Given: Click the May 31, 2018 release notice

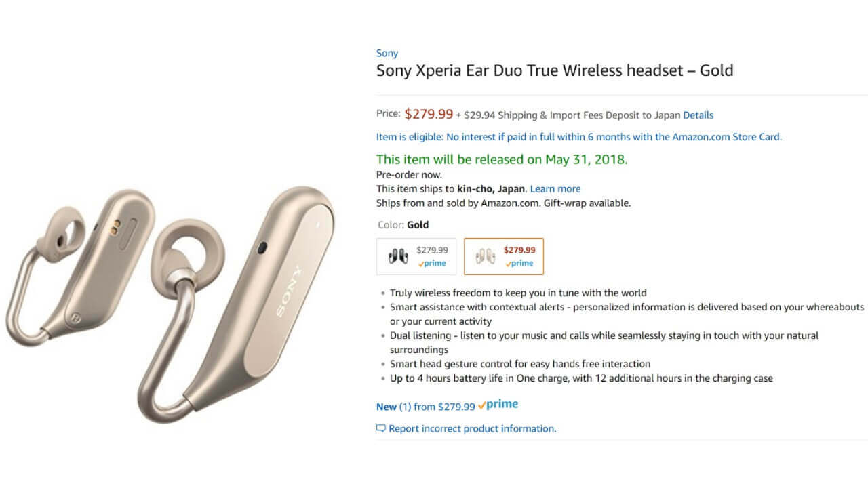Looking at the screenshot, I should (502, 159).
